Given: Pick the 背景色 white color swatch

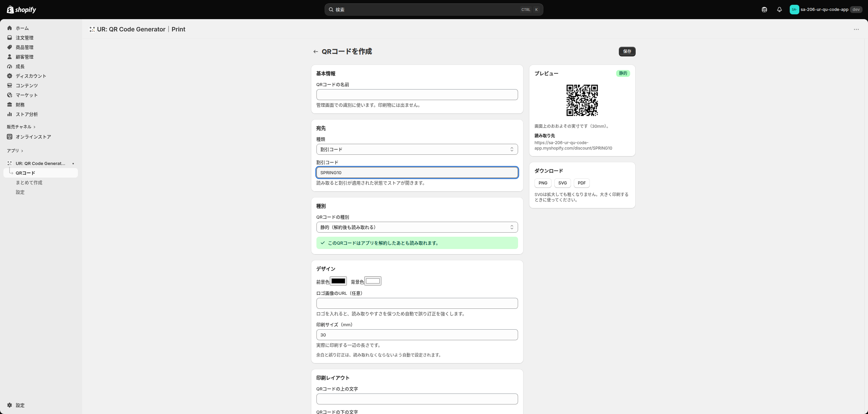Looking at the screenshot, I should 373,281.
